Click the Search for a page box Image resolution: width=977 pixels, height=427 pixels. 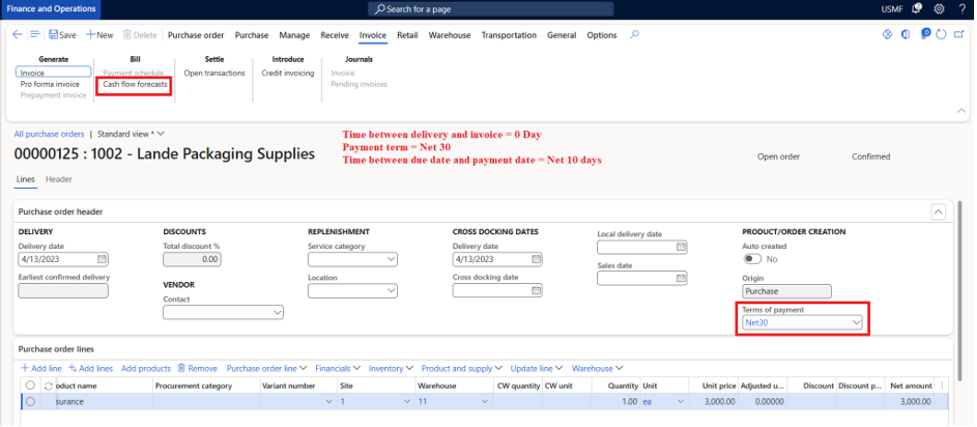[491, 9]
